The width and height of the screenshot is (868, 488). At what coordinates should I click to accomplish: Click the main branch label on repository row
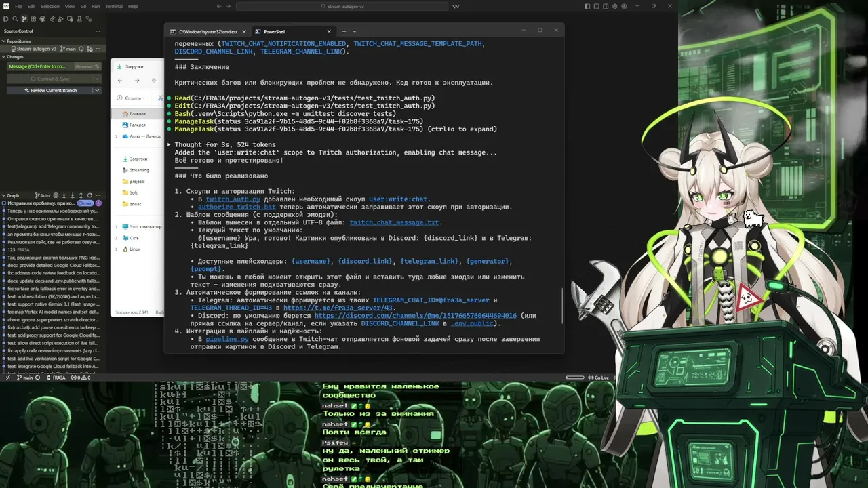tap(69, 49)
